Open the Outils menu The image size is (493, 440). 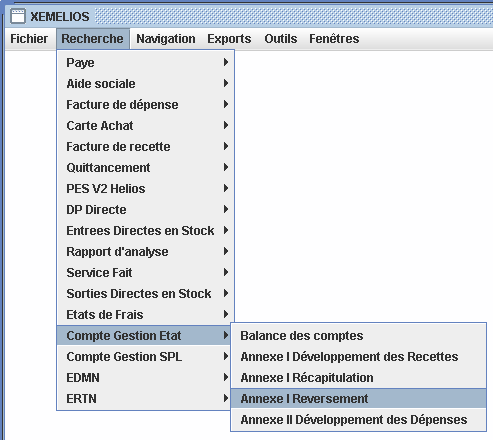pyautogui.click(x=281, y=39)
